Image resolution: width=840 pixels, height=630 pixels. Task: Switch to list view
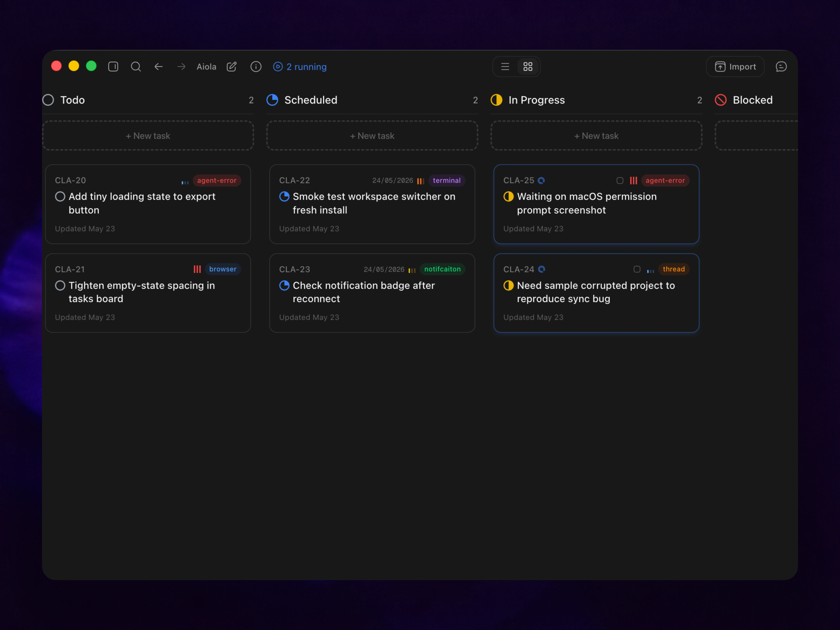point(505,67)
